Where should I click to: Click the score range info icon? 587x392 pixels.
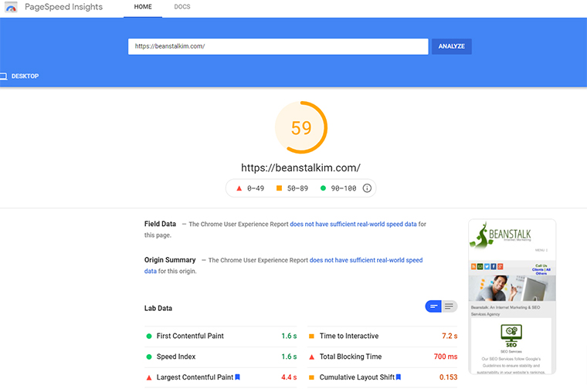(x=367, y=188)
